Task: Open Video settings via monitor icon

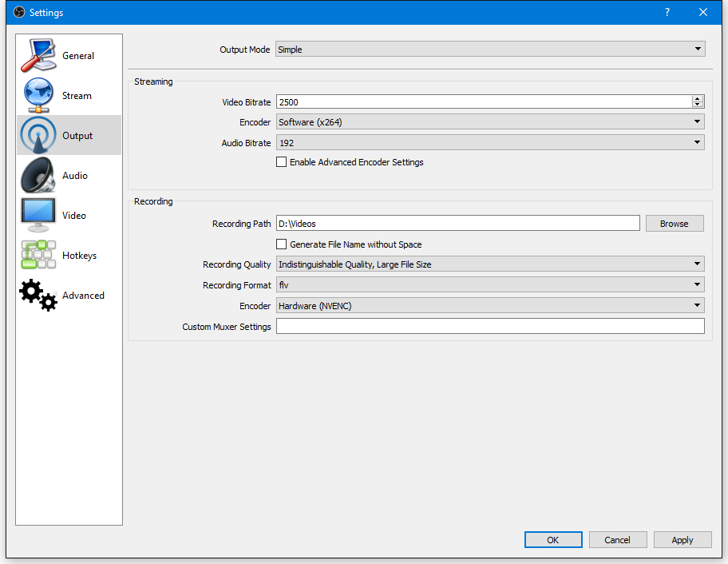Action: 38,215
